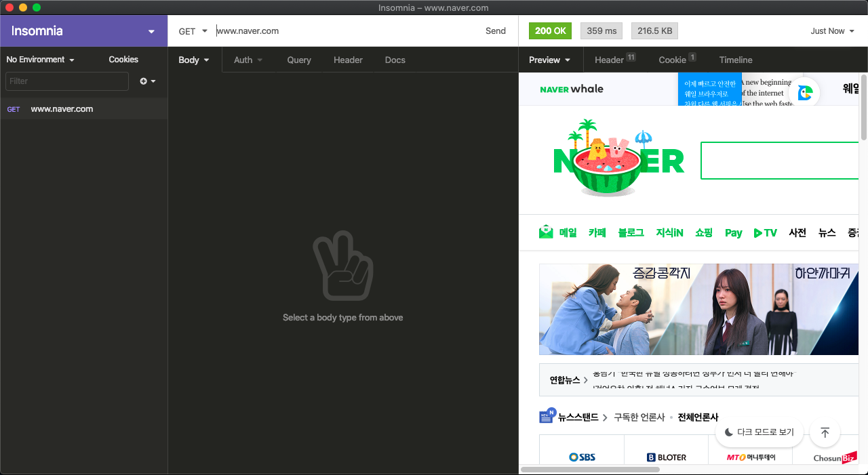
Task: Click the preview vertical scrollbar
Action: click(x=864, y=106)
